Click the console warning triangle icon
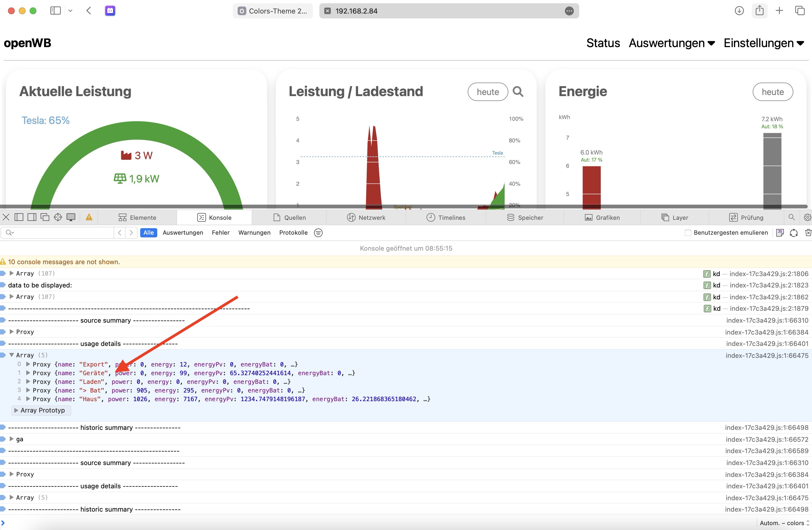Image resolution: width=812 pixels, height=530 pixels. coord(89,217)
